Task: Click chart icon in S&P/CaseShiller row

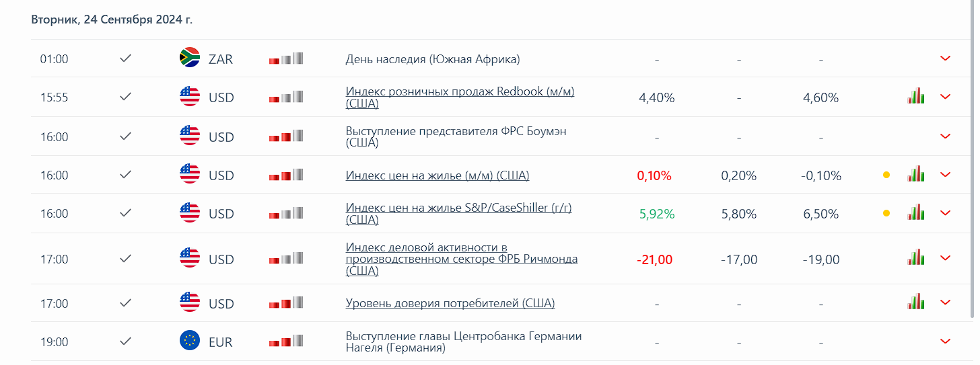Action: pyautogui.click(x=915, y=213)
